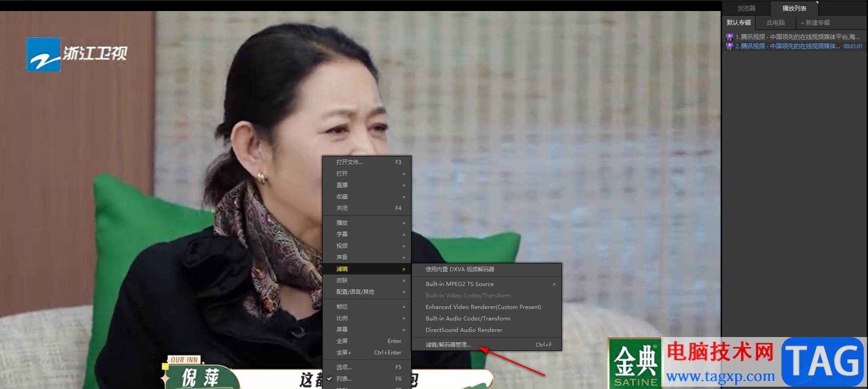Expand the 直播 submenu
This screenshot has height=389, width=868.
[366, 185]
